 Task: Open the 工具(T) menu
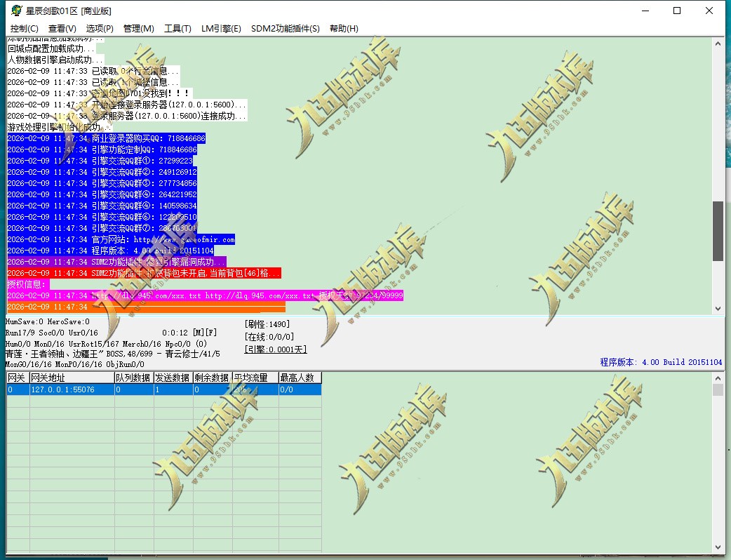tap(177, 29)
